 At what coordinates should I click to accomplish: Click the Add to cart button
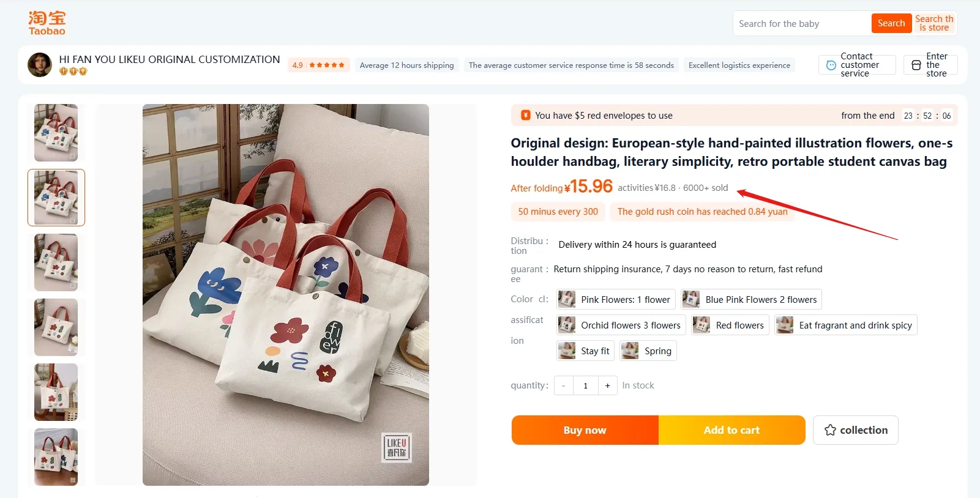[x=731, y=430]
